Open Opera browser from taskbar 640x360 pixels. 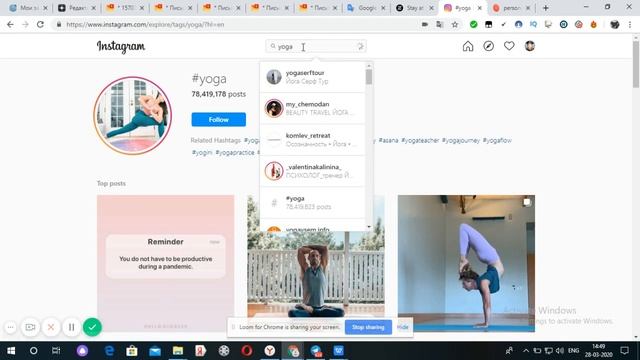coord(247,351)
